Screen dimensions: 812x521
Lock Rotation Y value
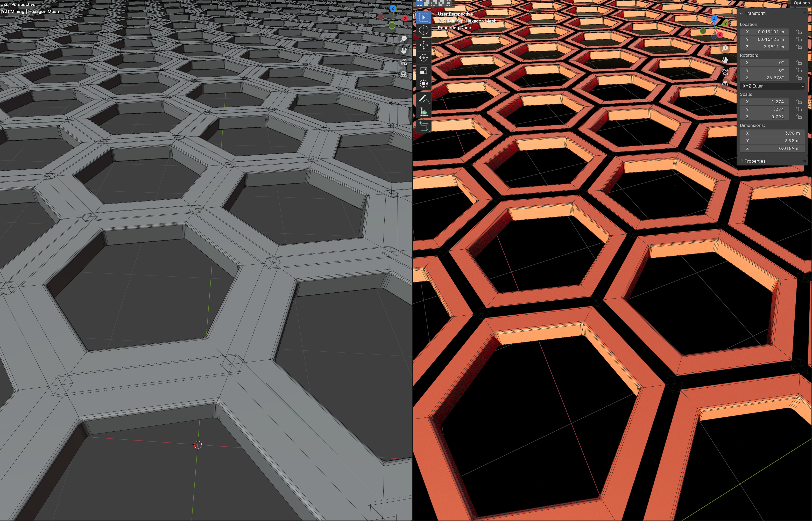pyautogui.click(x=799, y=70)
